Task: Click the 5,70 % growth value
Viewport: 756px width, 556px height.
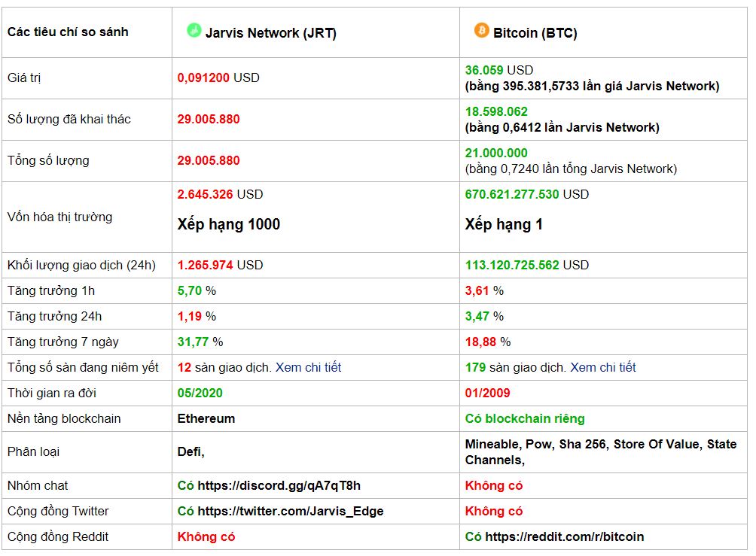Action: coord(197,291)
